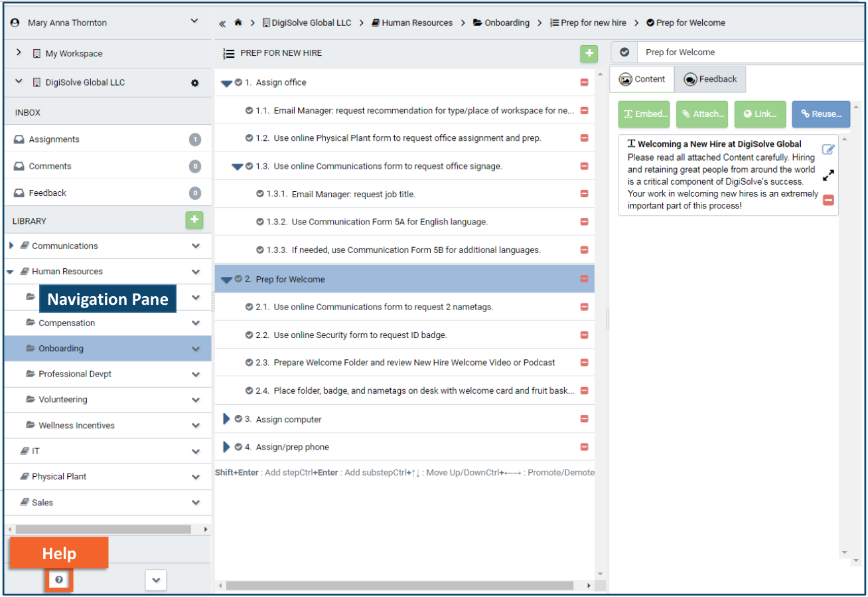The width and height of the screenshot is (868, 597).
Task: Toggle check on step 1.1 Email Manager
Action: pos(249,110)
